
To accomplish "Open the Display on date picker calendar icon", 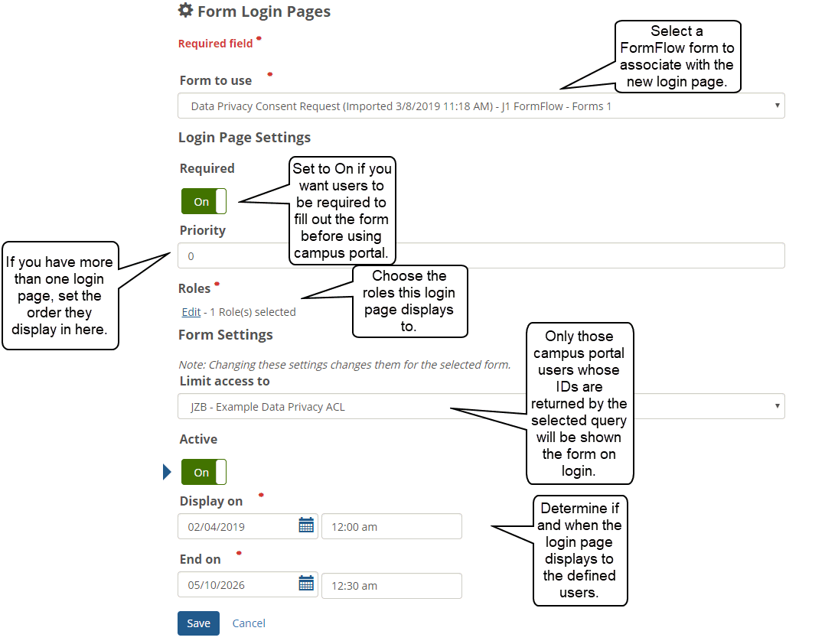I will point(305,525).
